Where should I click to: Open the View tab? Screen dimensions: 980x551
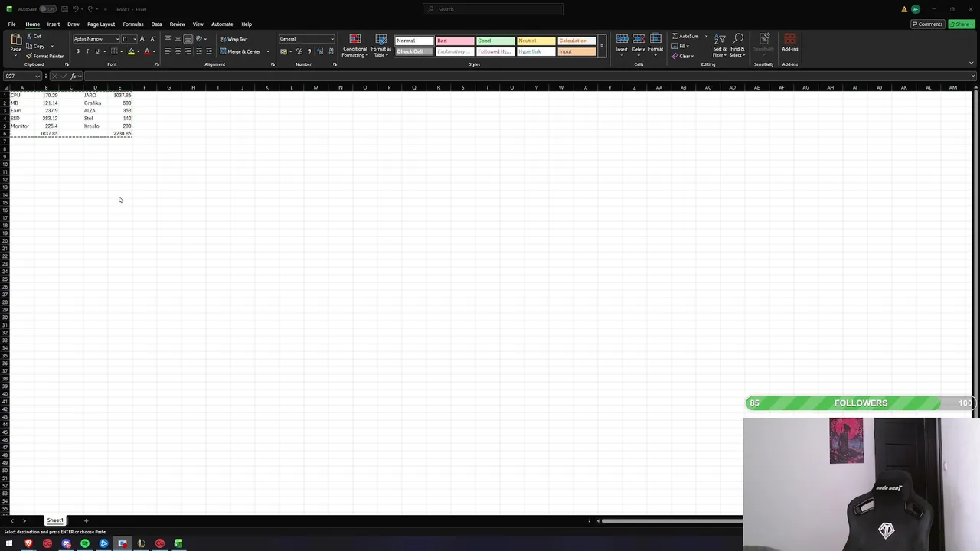point(198,24)
